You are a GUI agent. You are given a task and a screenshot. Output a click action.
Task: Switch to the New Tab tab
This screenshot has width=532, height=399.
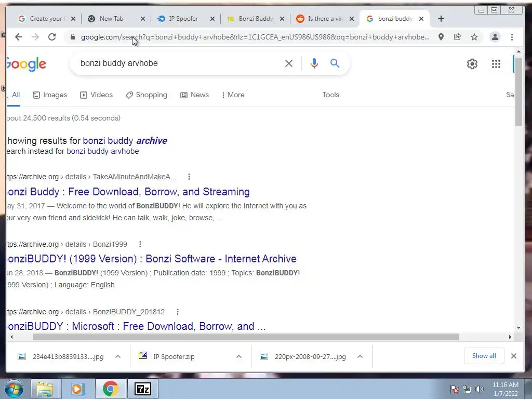[x=111, y=19]
